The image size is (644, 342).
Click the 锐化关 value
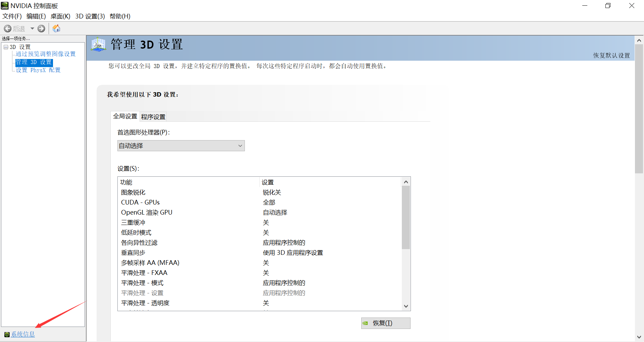[x=272, y=192]
